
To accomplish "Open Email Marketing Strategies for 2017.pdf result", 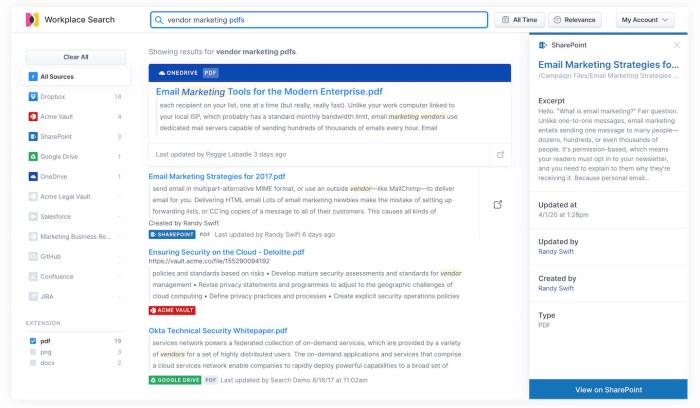I will tap(217, 176).
